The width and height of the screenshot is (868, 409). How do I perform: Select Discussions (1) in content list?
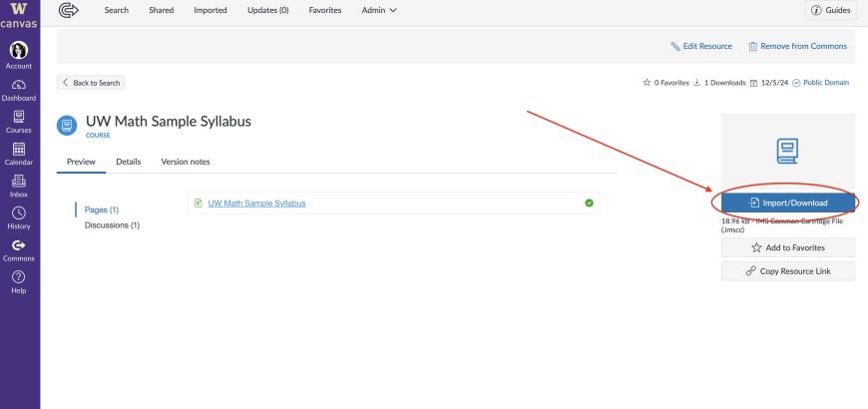112,225
